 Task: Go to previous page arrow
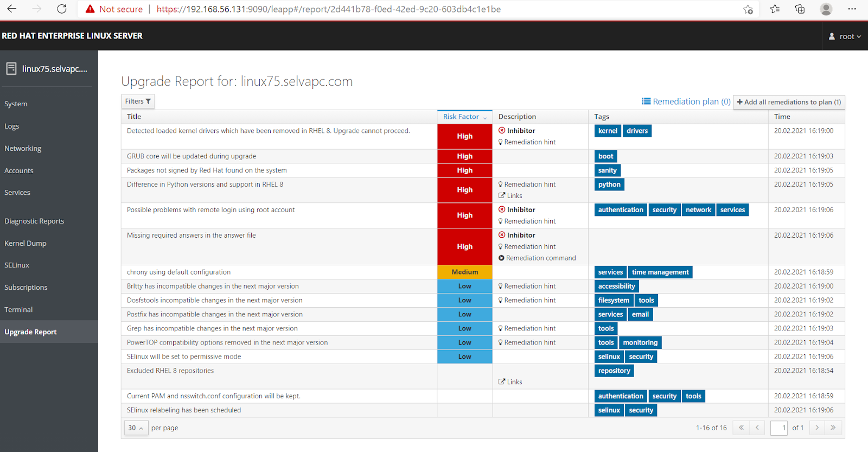tap(757, 428)
